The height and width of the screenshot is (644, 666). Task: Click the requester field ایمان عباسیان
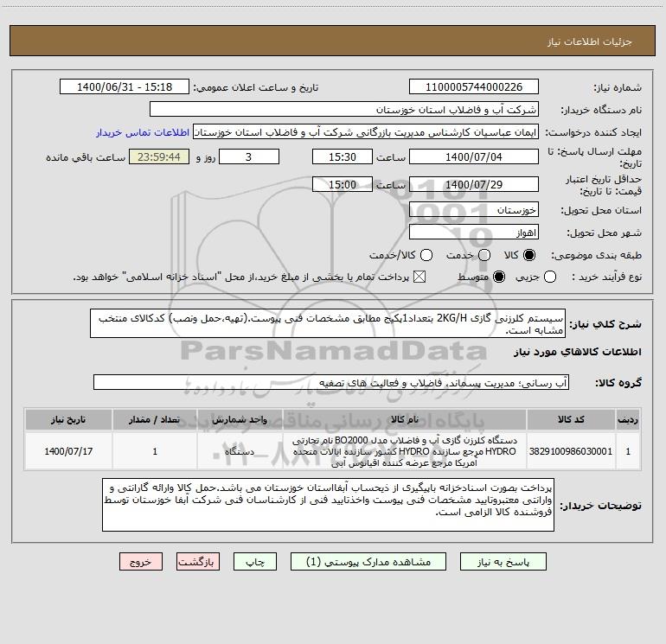click(366, 132)
